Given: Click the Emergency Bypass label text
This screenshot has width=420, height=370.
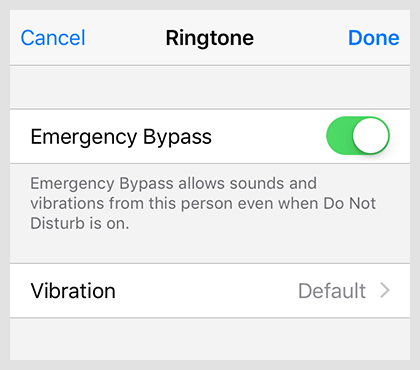Looking at the screenshot, I should tap(121, 137).
